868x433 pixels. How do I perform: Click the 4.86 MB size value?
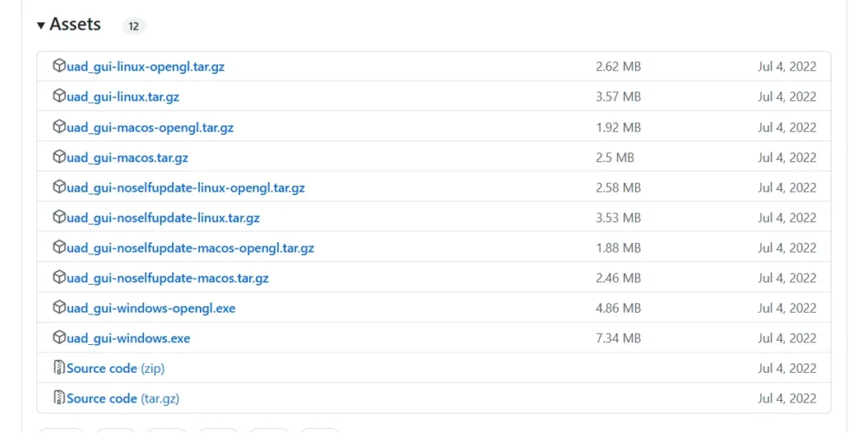tap(618, 308)
